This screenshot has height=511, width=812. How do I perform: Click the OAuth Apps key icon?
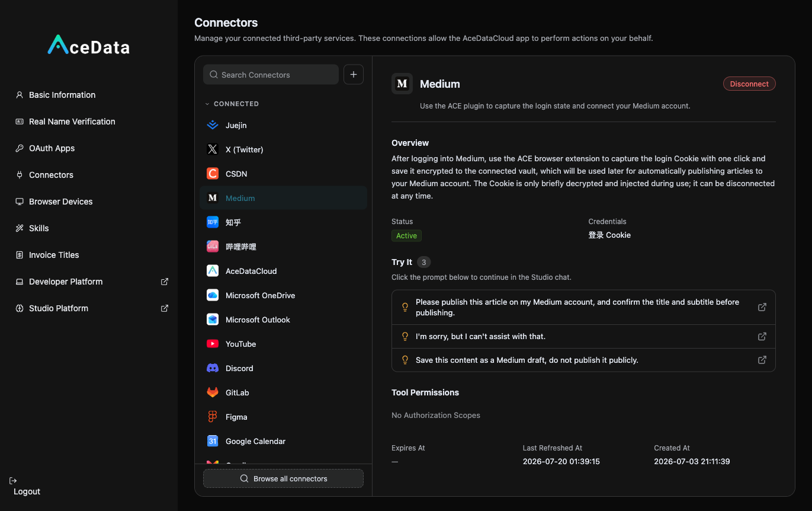[x=20, y=148]
